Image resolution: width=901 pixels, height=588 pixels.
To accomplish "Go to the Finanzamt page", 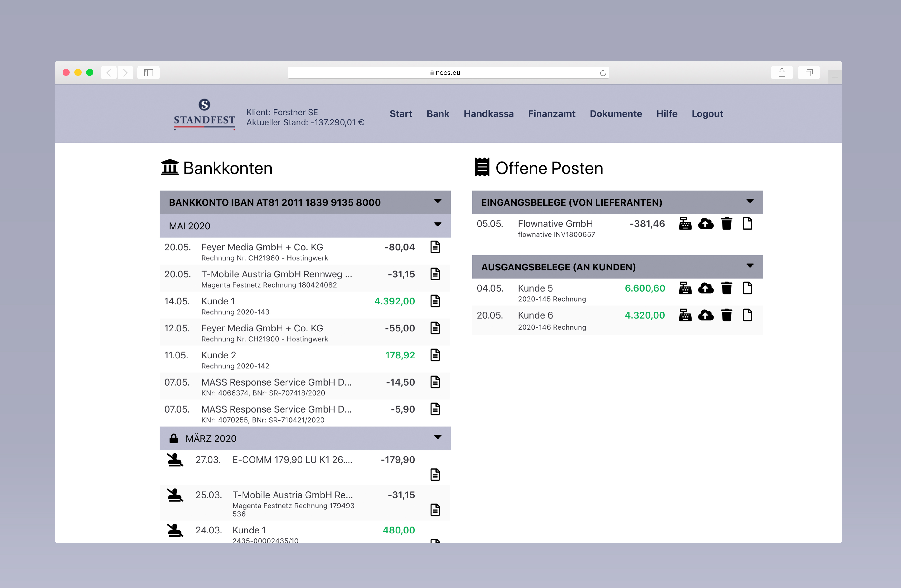I will coord(551,113).
